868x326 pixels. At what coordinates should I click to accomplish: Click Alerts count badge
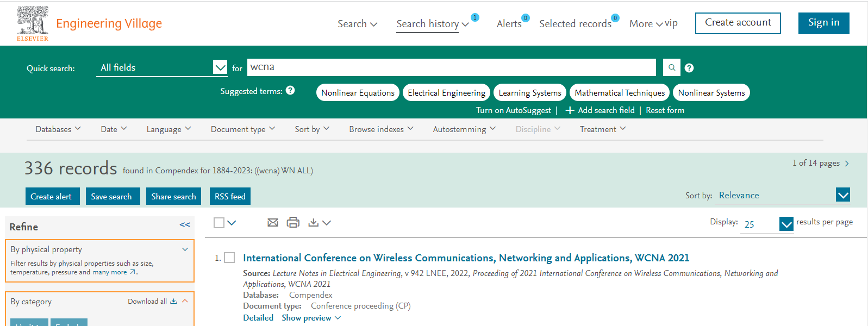pyautogui.click(x=526, y=18)
